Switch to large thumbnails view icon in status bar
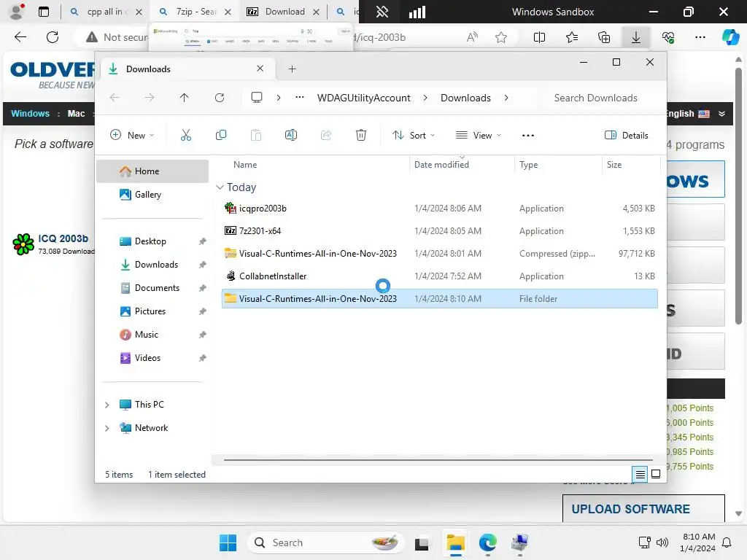Image resolution: width=747 pixels, height=560 pixels. (656, 474)
